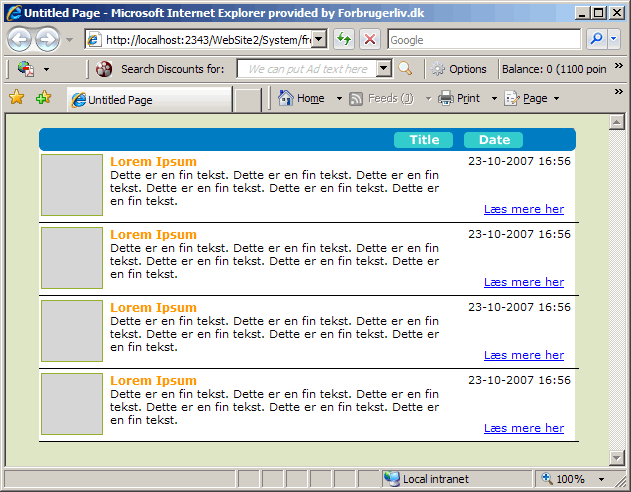Click the browser Forward arrow button
The image size is (631, 492).
point(47,40)
